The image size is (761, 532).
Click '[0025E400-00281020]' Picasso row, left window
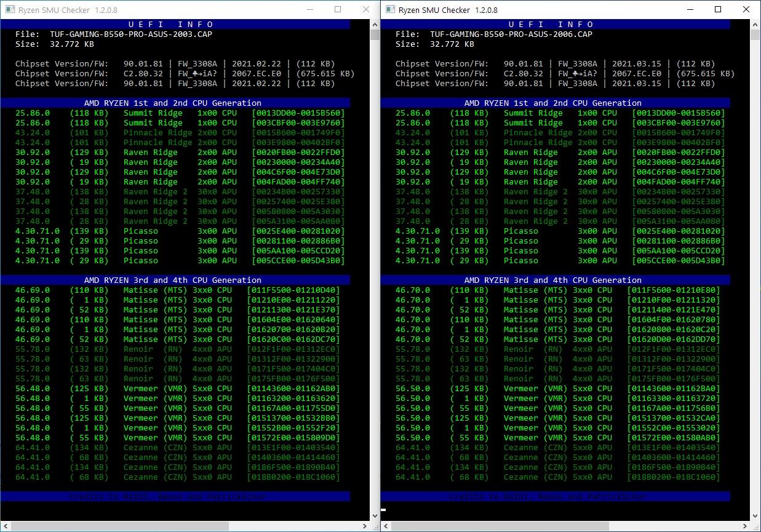click(298, 231)
